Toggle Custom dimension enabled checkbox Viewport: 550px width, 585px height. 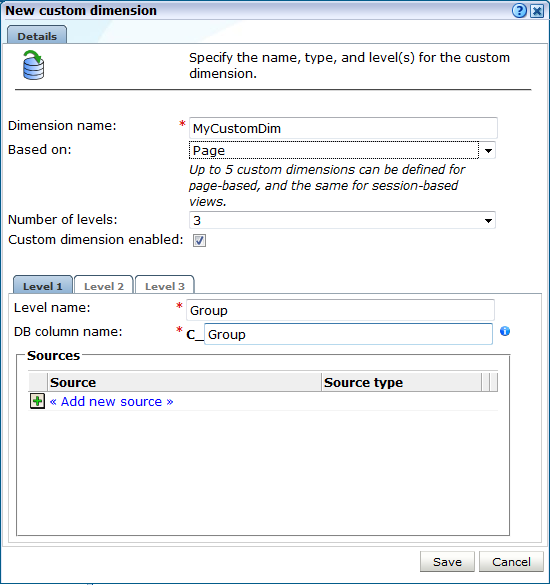click(199, 240)
